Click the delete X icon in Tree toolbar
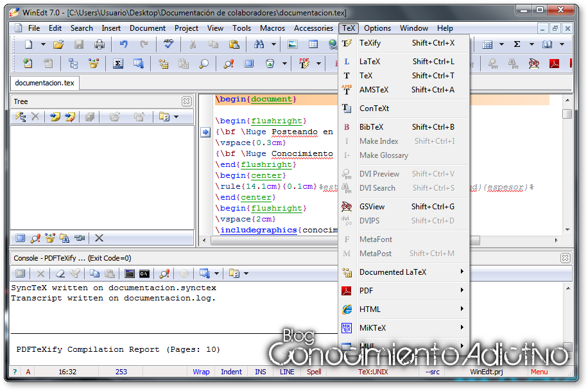 [x=35, y=117]
